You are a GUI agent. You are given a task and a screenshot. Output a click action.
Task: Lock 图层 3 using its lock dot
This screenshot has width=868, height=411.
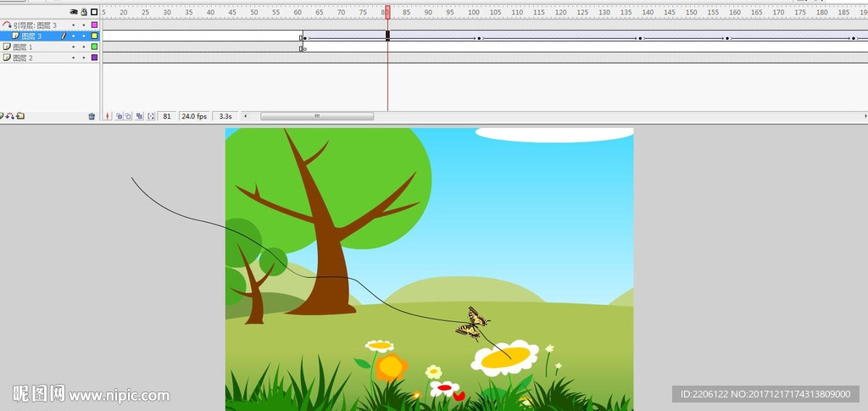coord(84,36)
